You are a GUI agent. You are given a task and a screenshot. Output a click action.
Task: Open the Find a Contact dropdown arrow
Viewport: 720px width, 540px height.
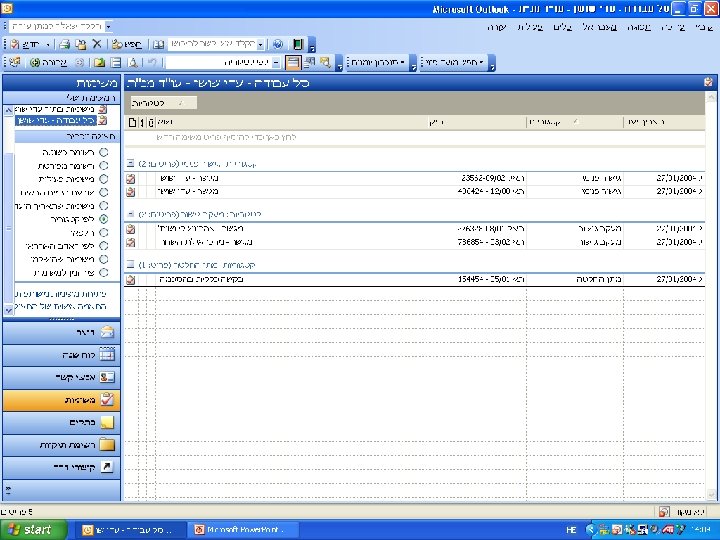pos(260,45)
